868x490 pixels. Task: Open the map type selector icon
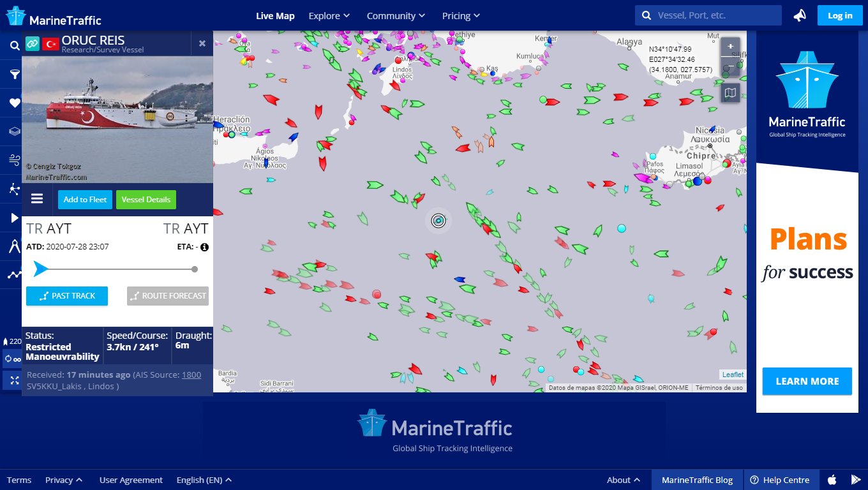(731, 93)
